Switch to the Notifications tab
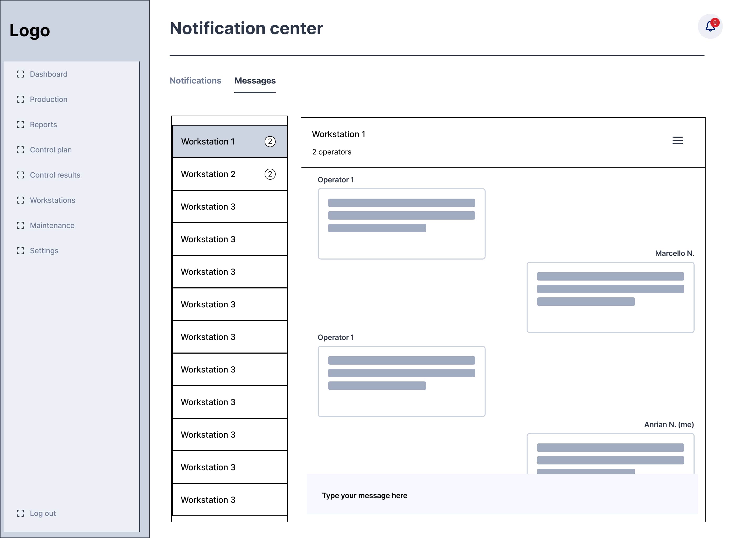756x538 pixels. click(x=195, y=80)
